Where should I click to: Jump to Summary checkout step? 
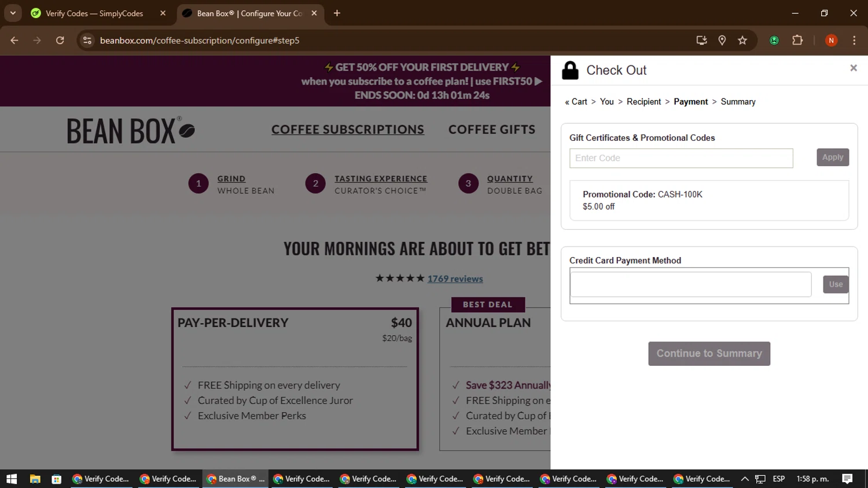(x=738, y=102)
